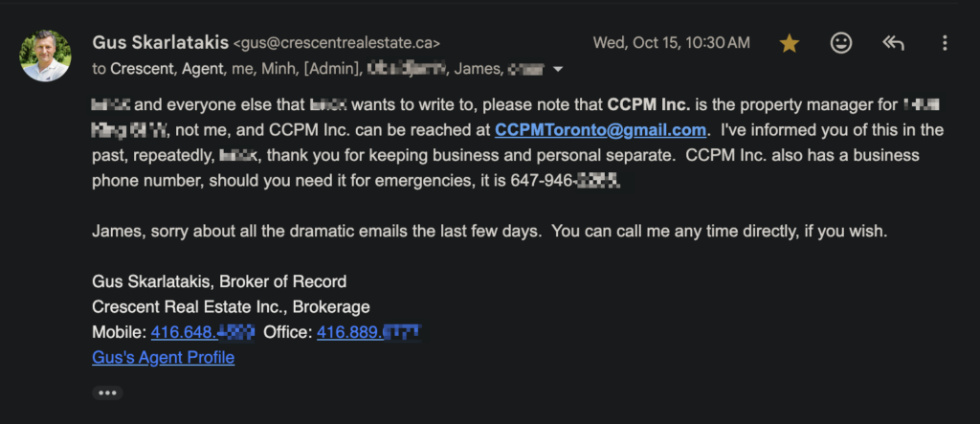980x424 pixels.
Task: Click sender name Gus Skarlatakis
Action: 160,42
